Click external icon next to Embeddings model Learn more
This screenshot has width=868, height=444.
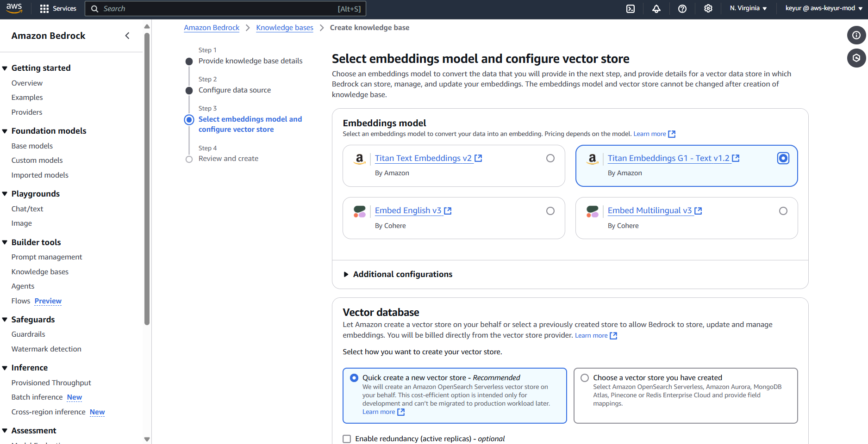point(672,134)
